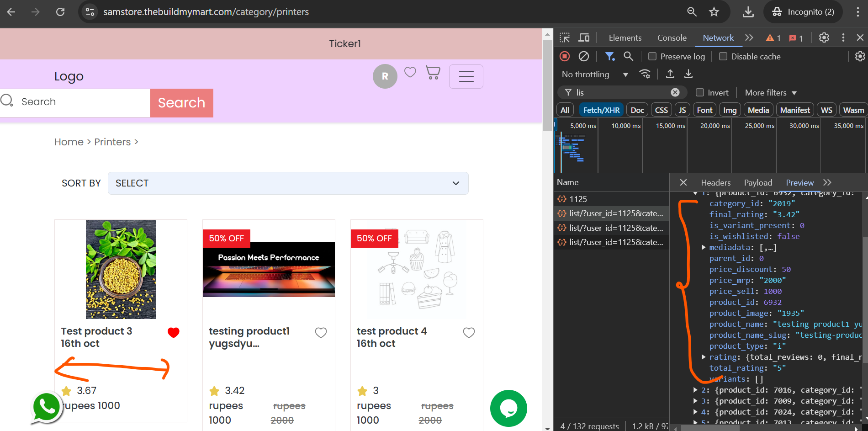Activate DevTools inspect element picker

click(x=565, y=38)
